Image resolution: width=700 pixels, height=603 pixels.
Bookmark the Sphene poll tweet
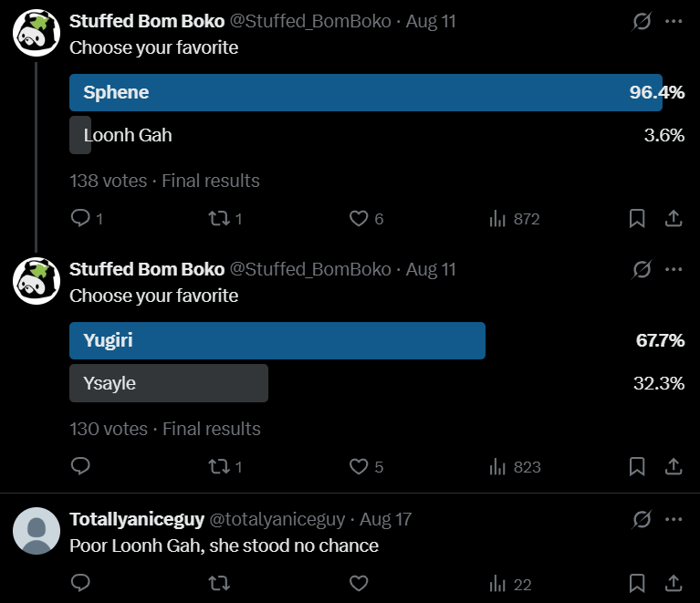[637, 219]
